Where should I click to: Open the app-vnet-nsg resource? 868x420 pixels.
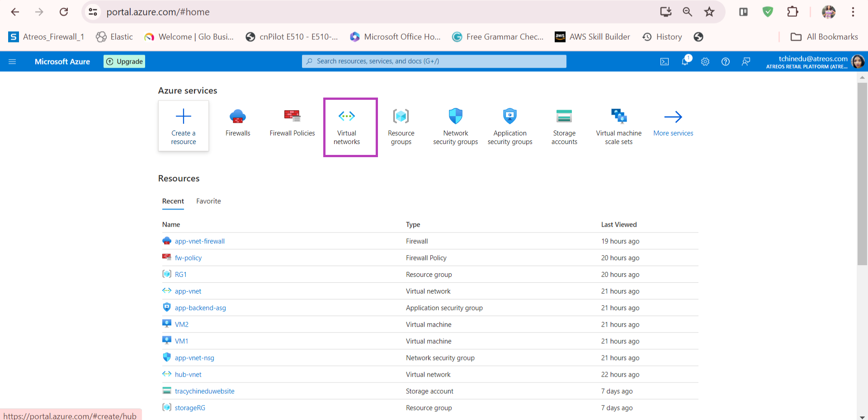(x=194, y=358)
